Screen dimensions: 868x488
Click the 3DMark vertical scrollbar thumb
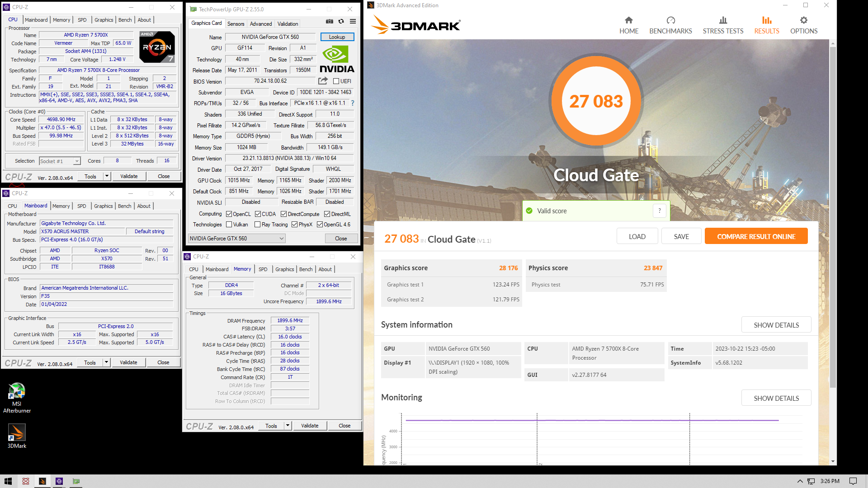(x=833, y=217)
